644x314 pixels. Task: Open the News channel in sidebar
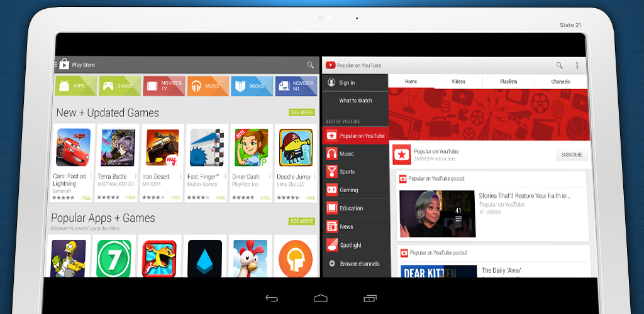coord(356,226)
